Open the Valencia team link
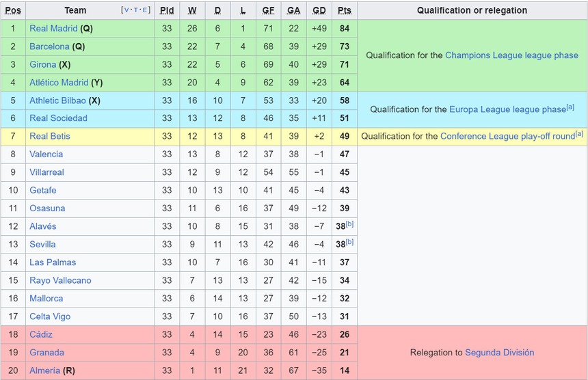This screenshot has height=380, width=588. pos(46,154)
